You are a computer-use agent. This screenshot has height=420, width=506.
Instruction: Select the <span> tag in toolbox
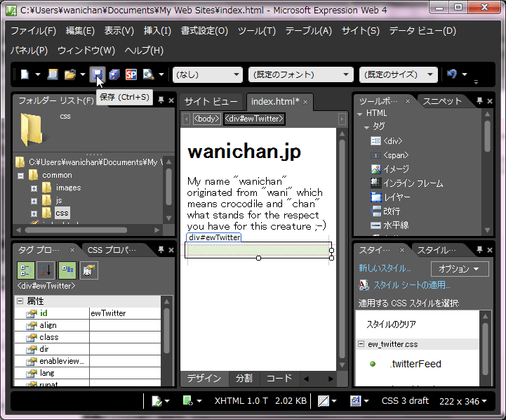point(390,155)
